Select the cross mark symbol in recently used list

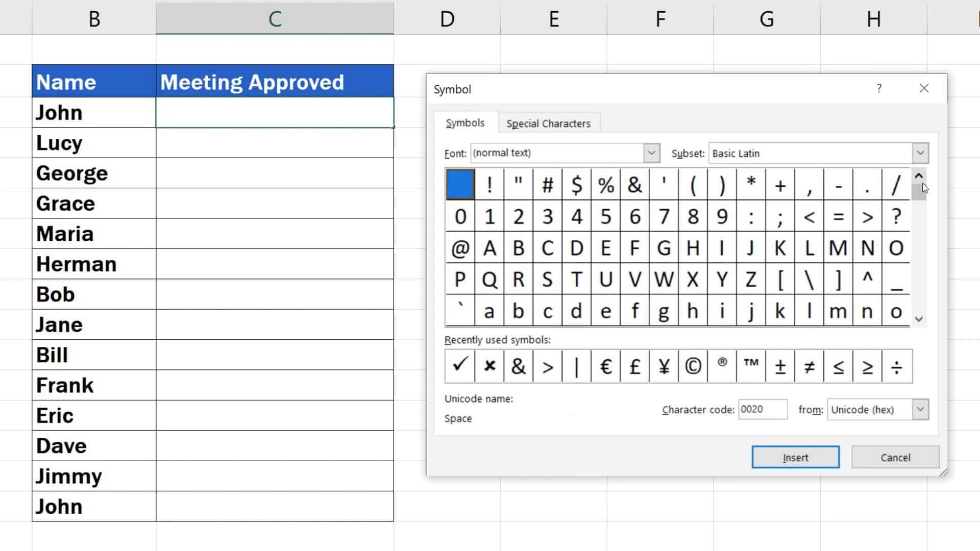coord(489,366)
